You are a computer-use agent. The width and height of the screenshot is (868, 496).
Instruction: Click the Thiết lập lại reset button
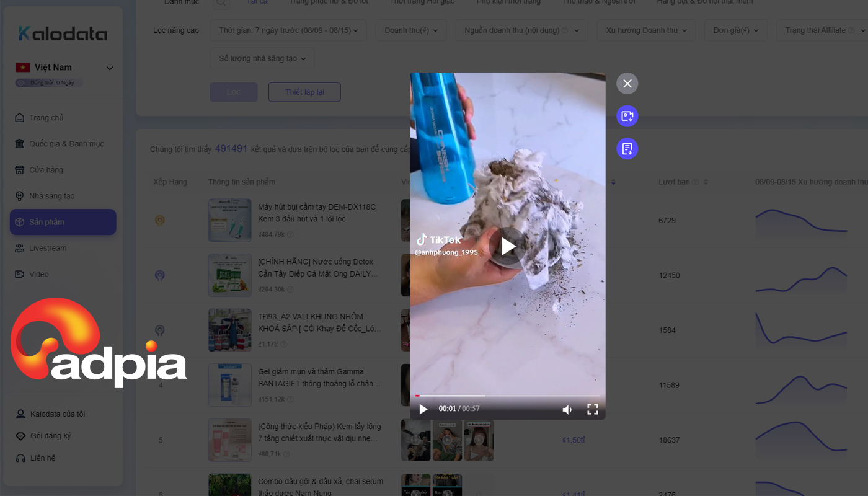point(304,92)
